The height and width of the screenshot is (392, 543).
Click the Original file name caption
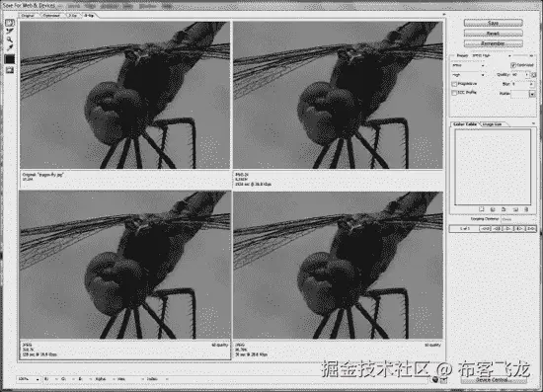pos(42,175)
